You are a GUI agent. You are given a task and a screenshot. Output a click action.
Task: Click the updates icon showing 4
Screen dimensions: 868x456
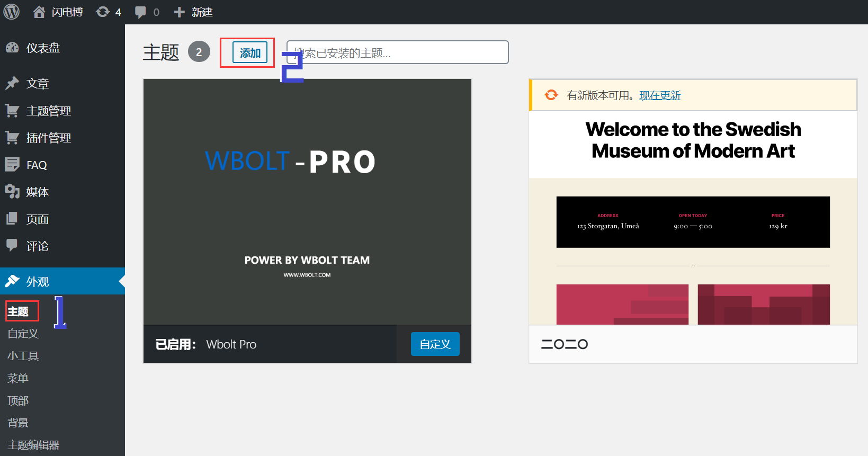(103, 12)
